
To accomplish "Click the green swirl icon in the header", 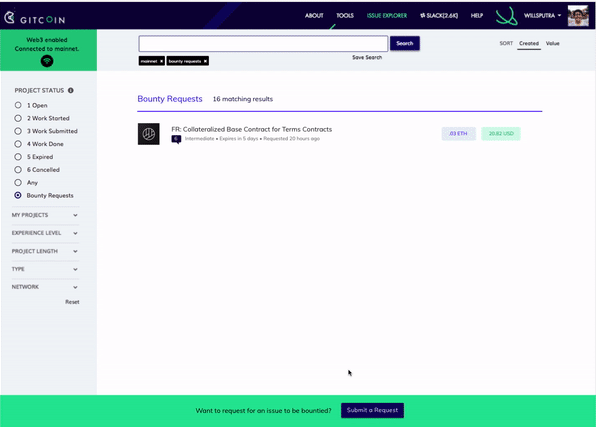I will tap(507, 16).
